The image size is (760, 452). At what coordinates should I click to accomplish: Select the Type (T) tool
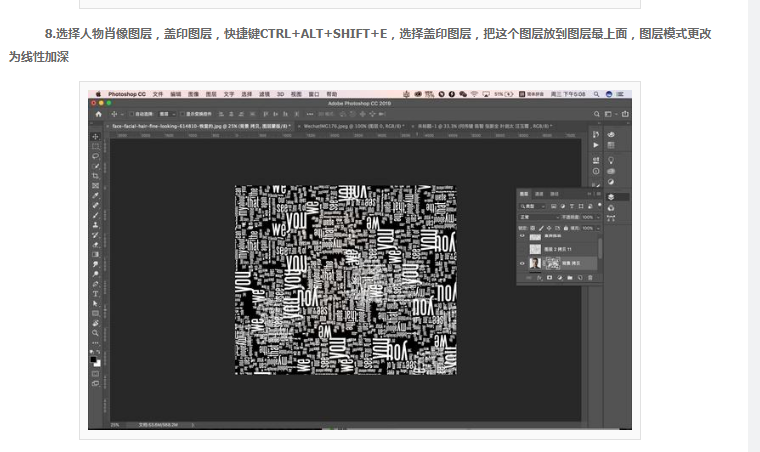tap(95, 294)
